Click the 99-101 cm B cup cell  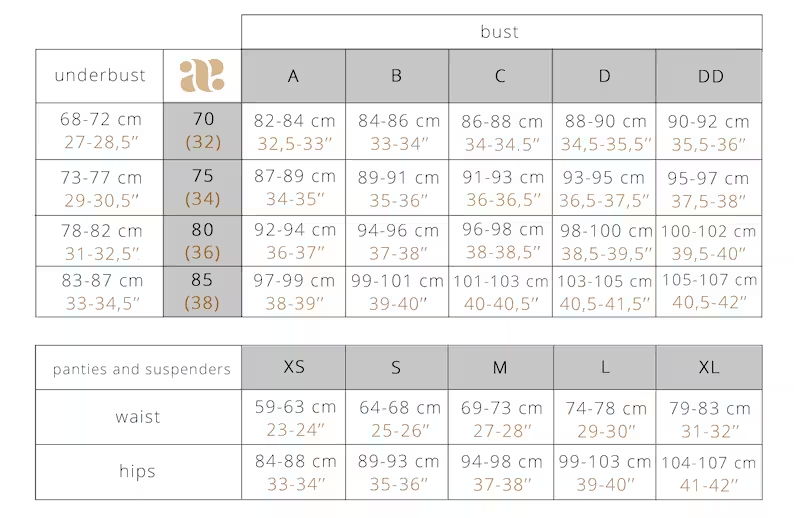(x=397, y=292)
